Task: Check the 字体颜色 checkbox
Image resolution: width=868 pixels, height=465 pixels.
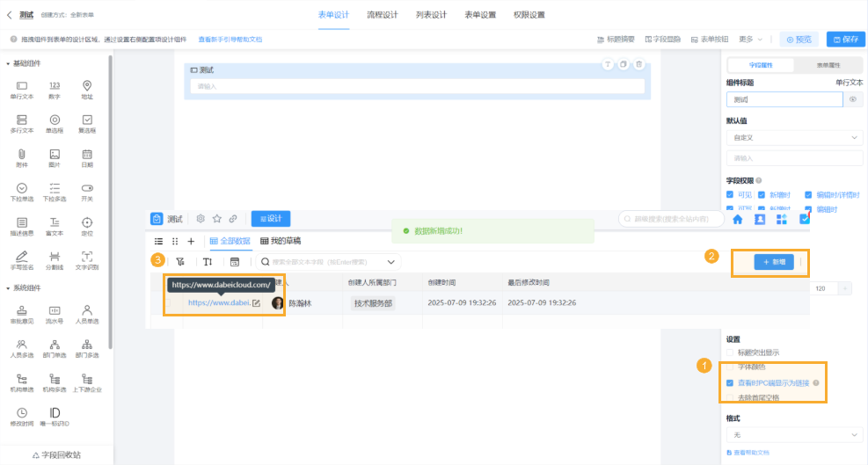Action: click(x=730, y=367)
